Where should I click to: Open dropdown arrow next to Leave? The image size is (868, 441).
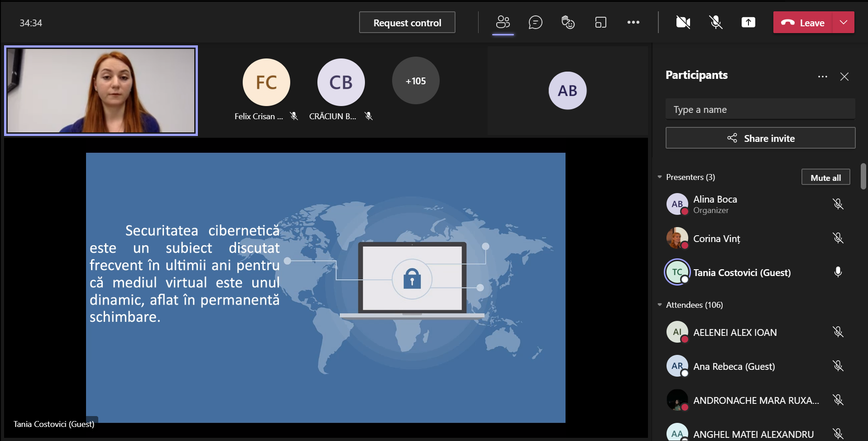[843, 22]
